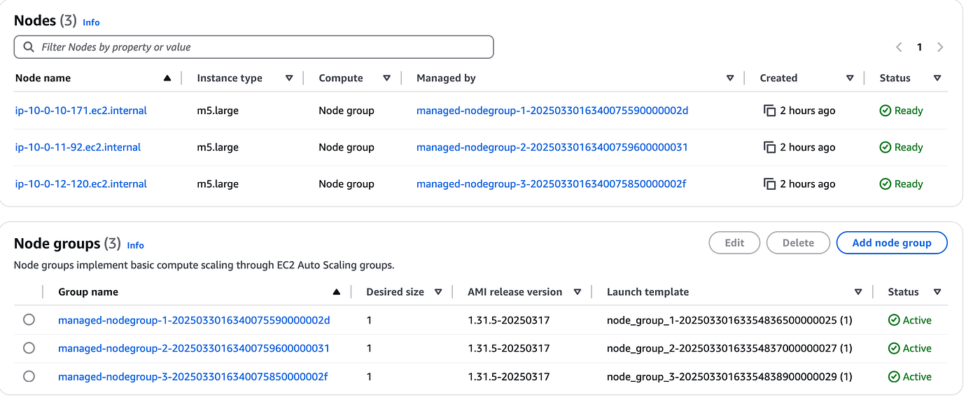Click search magnifier icon in Nodes filter
980x407 pixels.
point(29,47)
